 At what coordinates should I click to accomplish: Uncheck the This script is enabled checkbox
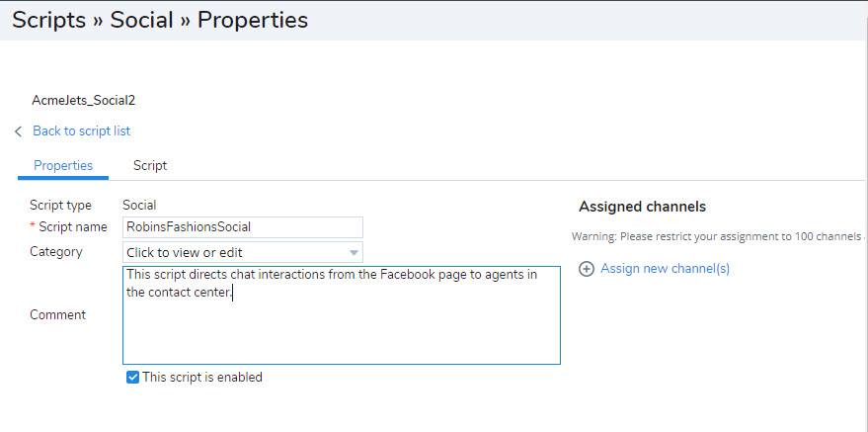tap(132, 378)
